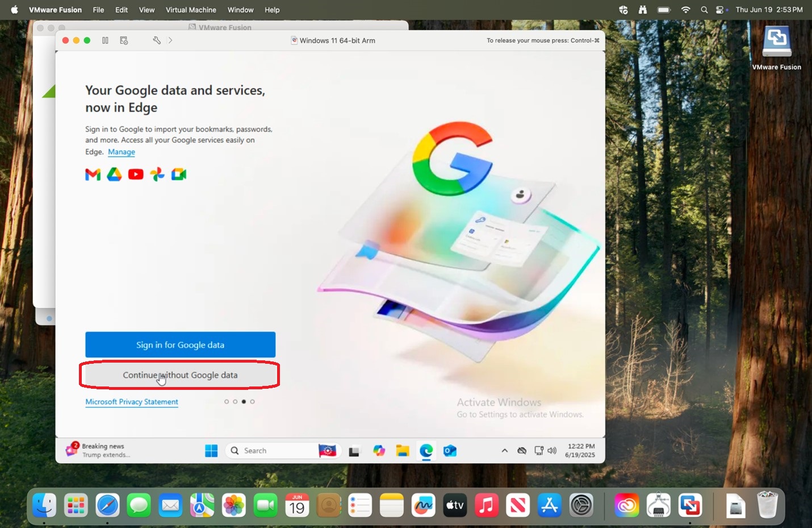Open the Virtual Machine menu

click(191, 10)
